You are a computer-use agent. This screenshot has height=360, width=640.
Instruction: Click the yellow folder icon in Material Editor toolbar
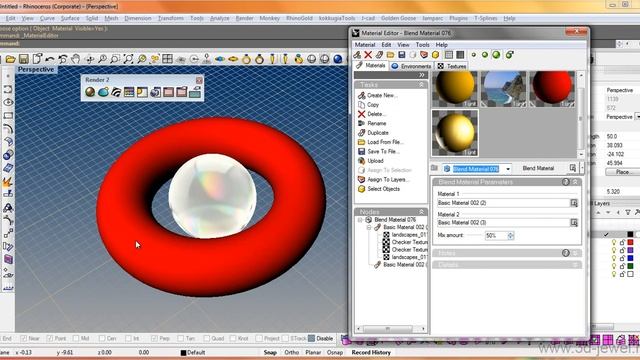click(391, 55)
